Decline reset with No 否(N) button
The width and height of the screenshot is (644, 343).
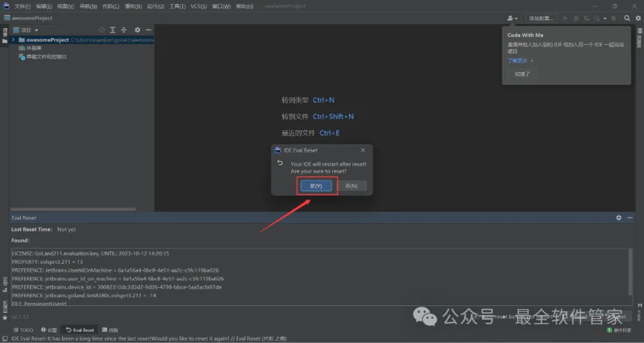point(351,186)
